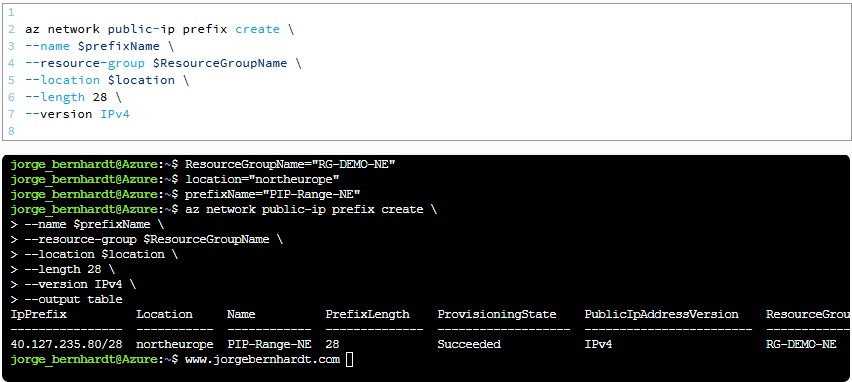Click 'IPv4' in code line 7

(115, 114)
